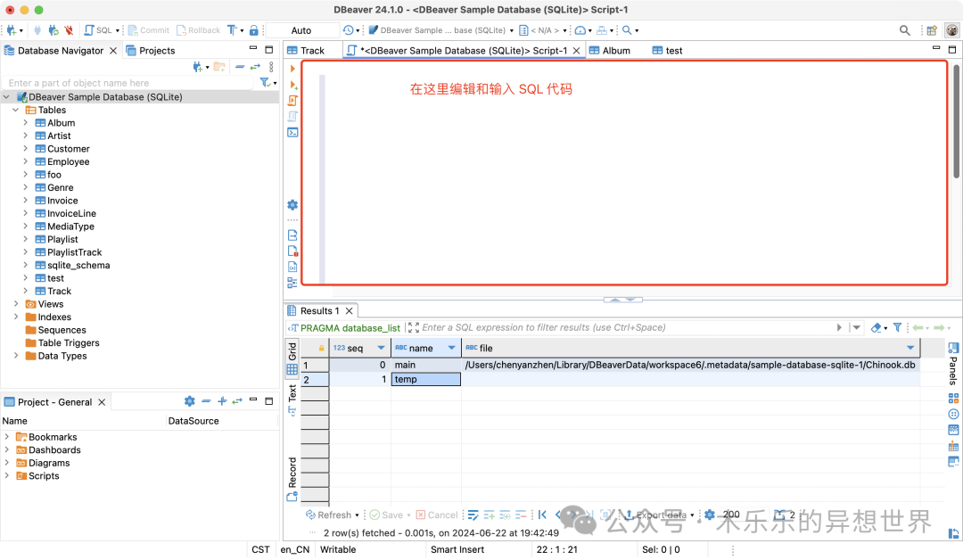963x560 pixels.
Task: Select the 'main' cell in results
Action: [426, 365]
